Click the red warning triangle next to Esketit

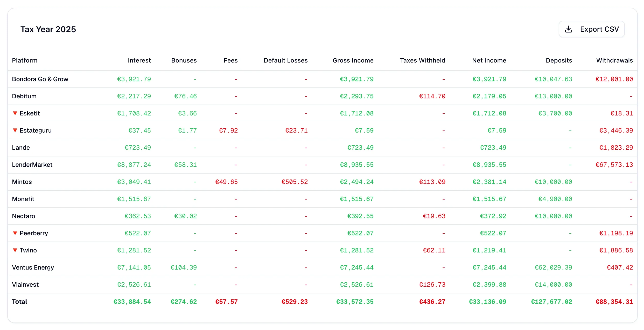pyautogui.click(x=15, y=113)
